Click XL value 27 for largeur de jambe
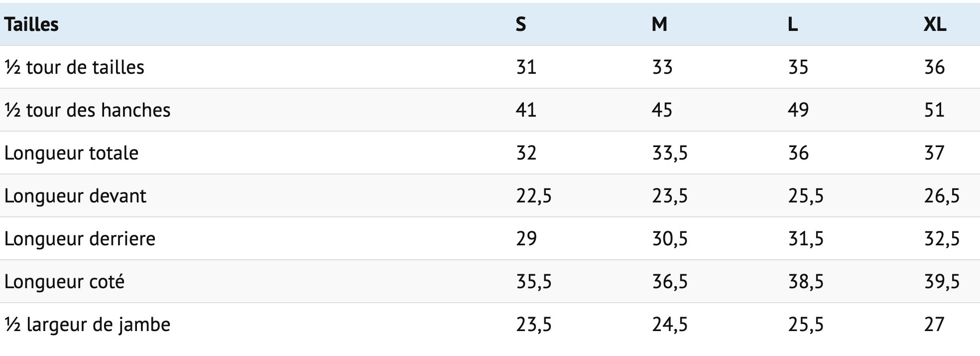980x356 pixels. coord(934,325)
